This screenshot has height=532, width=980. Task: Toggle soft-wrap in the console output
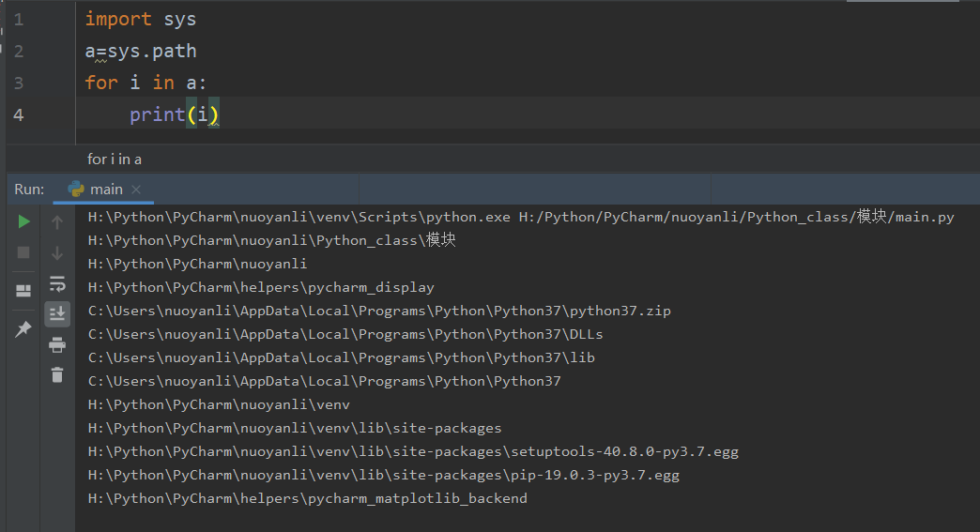click(57, 284)
